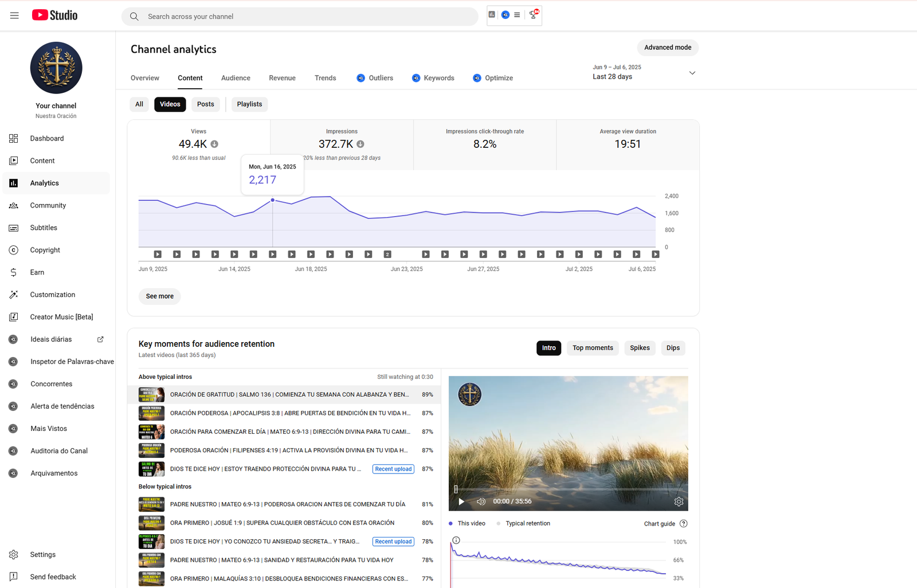Select the Videos filter chip
Screen dimensions: 917x588
[x=170, y=104]
